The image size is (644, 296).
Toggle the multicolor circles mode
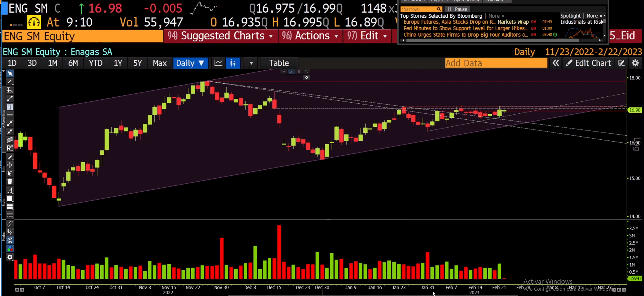click(10, 249)
